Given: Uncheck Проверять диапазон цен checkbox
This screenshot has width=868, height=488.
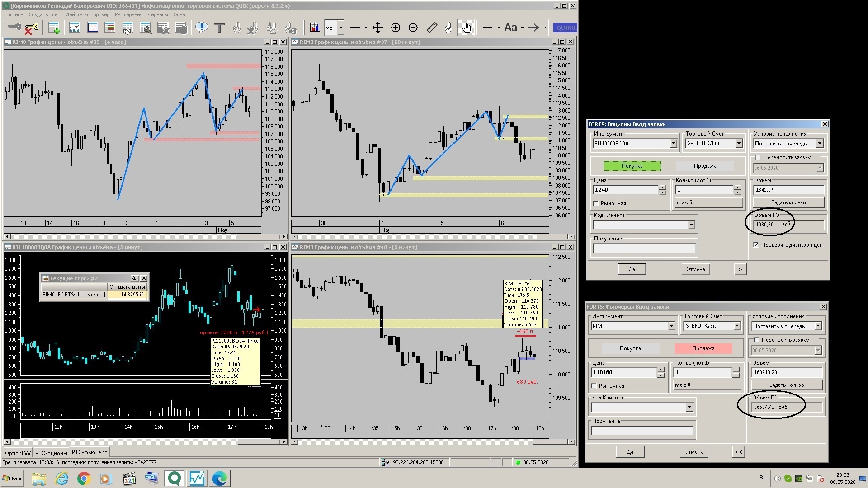Looking at the screenshot, I should tap(756, 245).
